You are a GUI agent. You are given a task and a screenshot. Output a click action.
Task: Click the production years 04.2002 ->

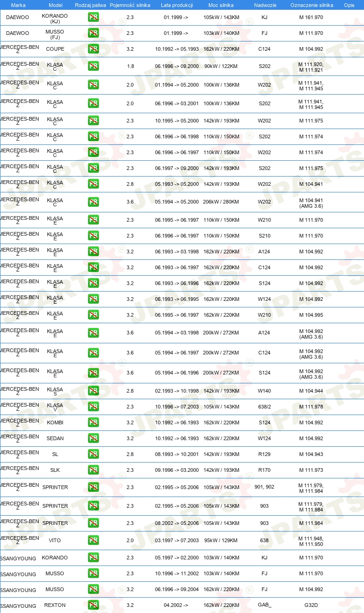pyautogui.click(x=176, y=605)
